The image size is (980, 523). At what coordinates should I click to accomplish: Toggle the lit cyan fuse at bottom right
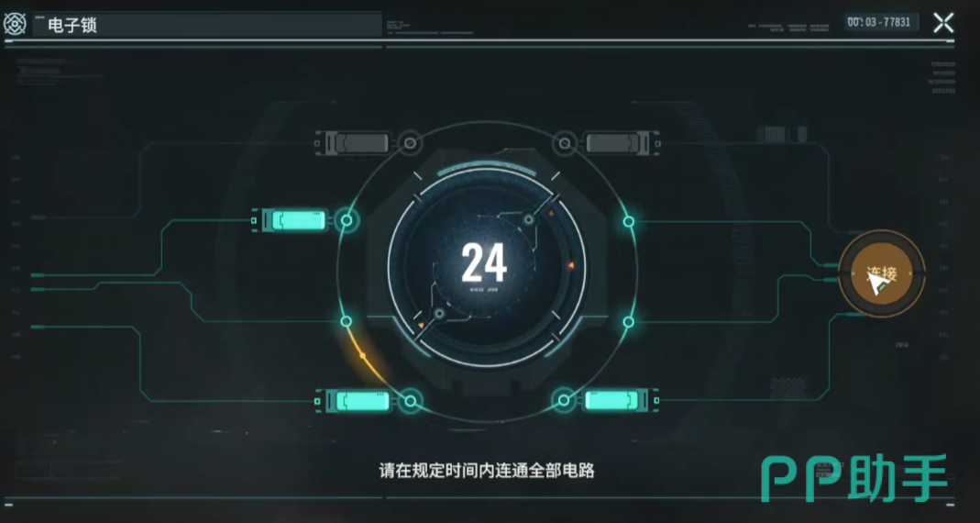(621, 400)
